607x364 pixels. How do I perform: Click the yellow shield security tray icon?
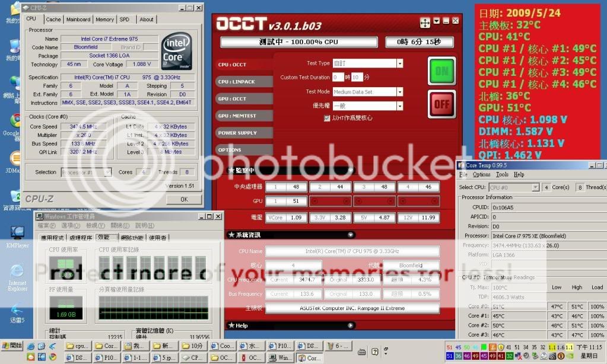pos(501,347)
